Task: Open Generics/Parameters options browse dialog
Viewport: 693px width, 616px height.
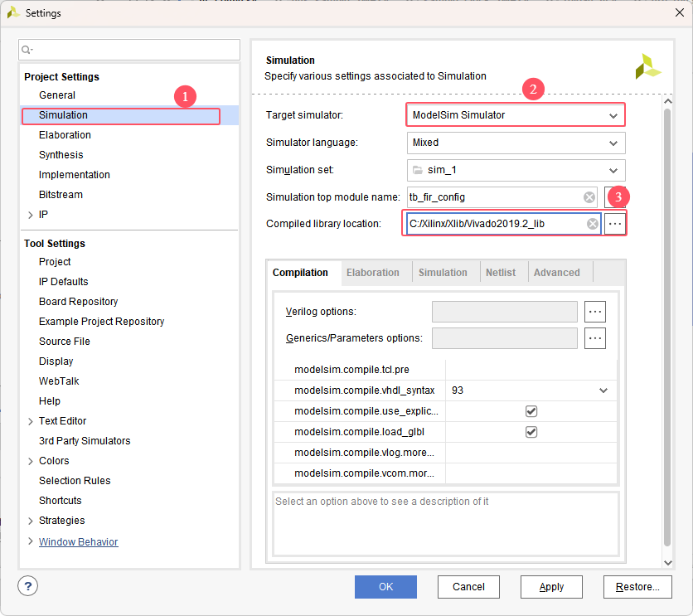Action: (x=595, y=338)
